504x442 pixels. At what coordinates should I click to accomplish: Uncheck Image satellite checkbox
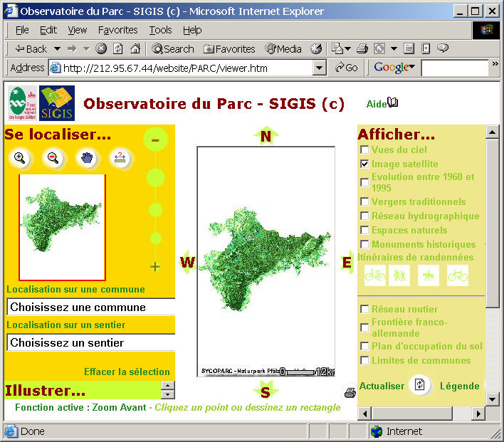coord(364,164)
